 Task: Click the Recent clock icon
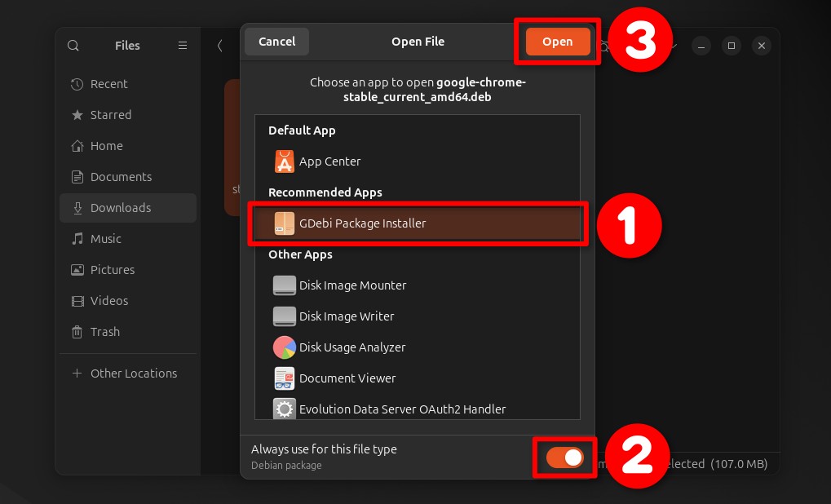[x=77, y=84]
